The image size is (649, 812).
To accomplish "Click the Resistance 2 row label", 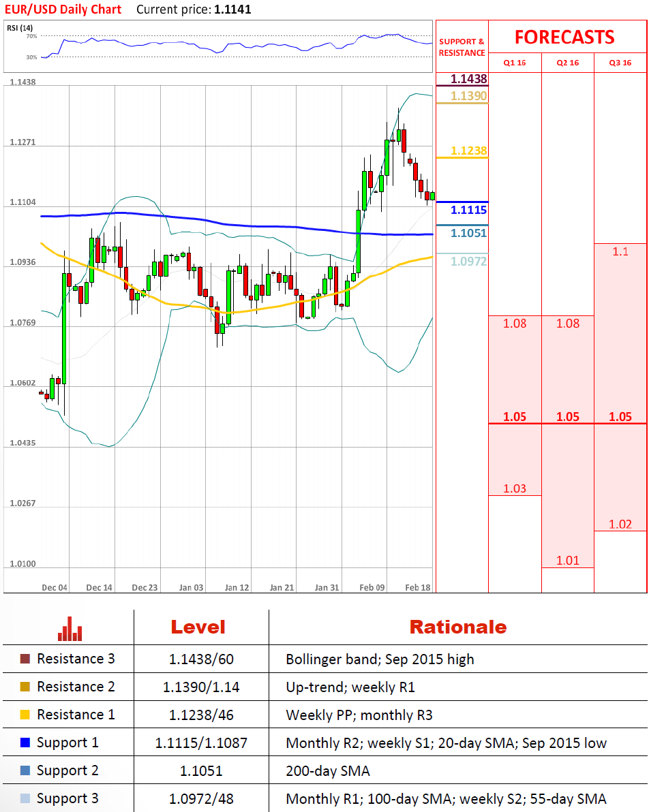I will click(x=76, y=687).
